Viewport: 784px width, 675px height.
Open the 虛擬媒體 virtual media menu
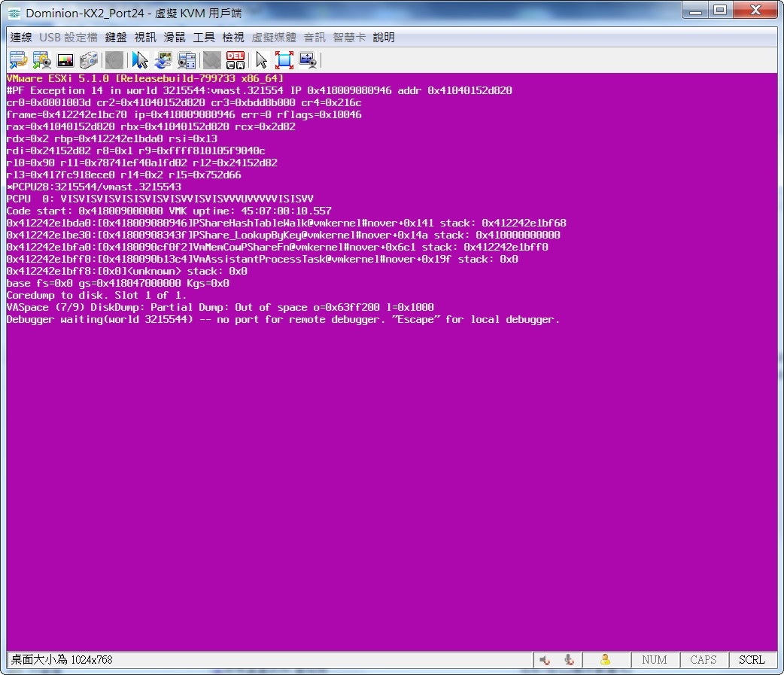[x=275, y=36]
